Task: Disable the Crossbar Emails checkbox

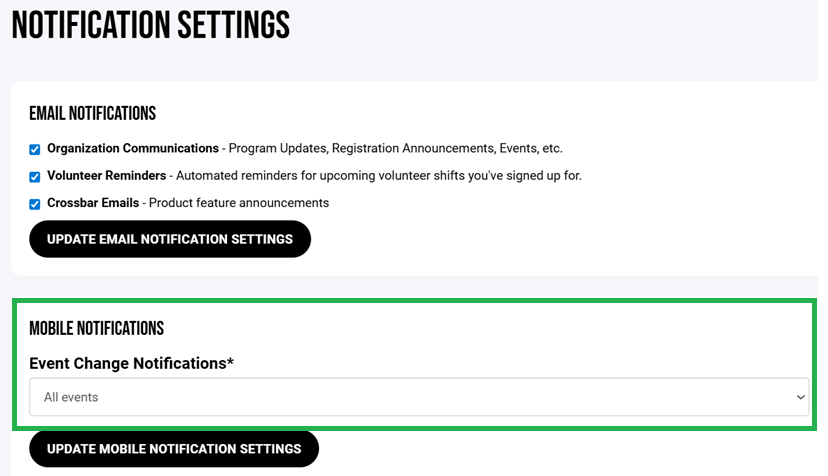Action: click(35, 204)
